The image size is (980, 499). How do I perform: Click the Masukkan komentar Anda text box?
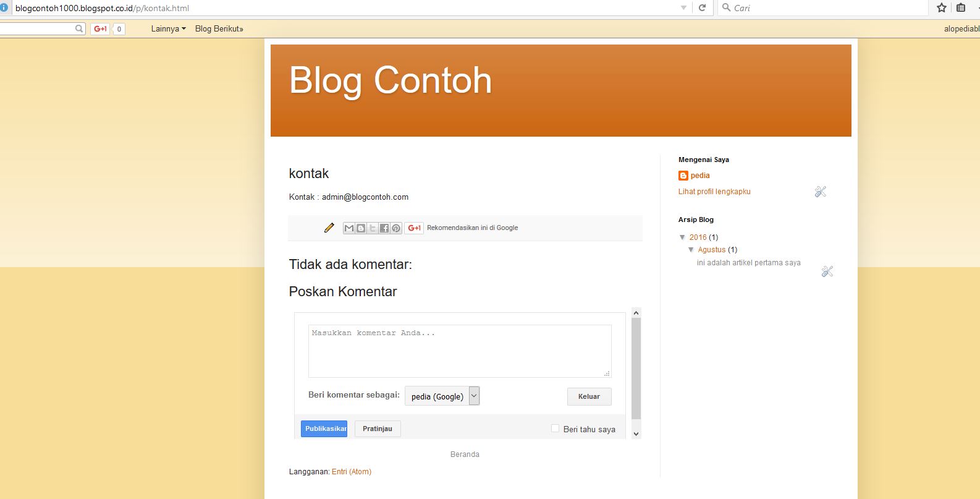459,351
